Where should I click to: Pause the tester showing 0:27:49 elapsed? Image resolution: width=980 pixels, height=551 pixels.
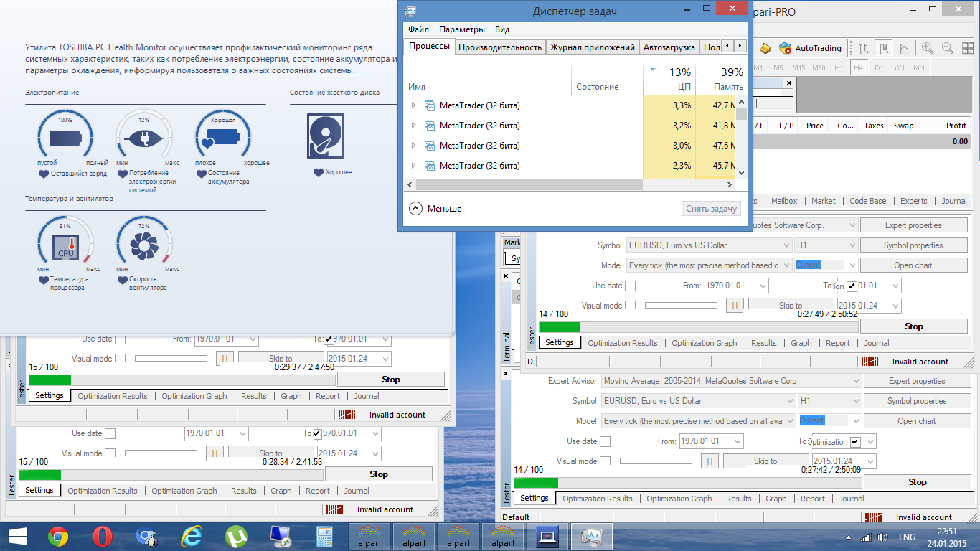(x=735, y=306)
